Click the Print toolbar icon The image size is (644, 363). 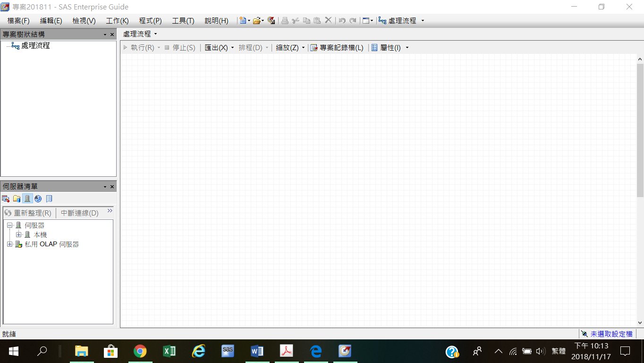coord(285,21)
